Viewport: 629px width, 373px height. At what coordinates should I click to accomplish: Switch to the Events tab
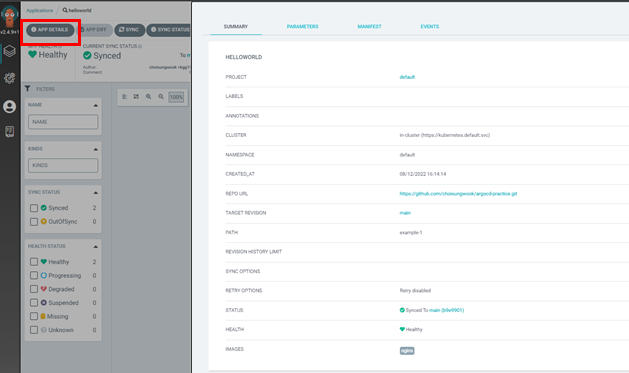coord(430,26)
